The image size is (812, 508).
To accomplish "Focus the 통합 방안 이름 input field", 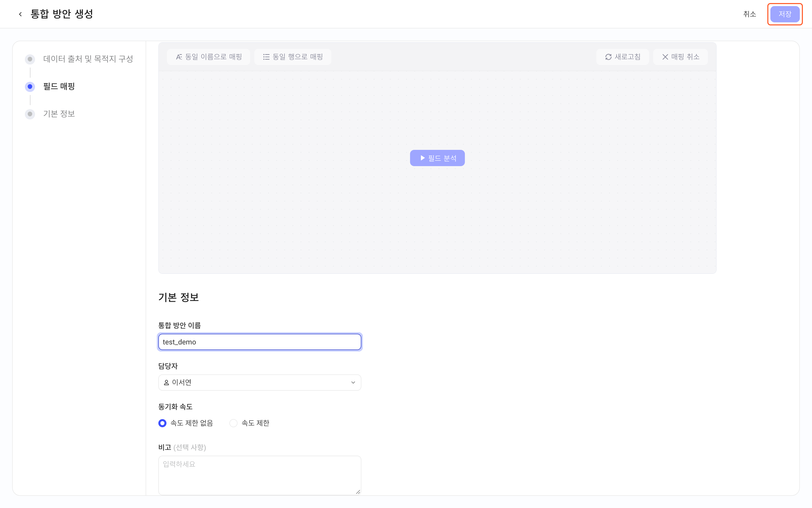I will click(x=260, y=342).
